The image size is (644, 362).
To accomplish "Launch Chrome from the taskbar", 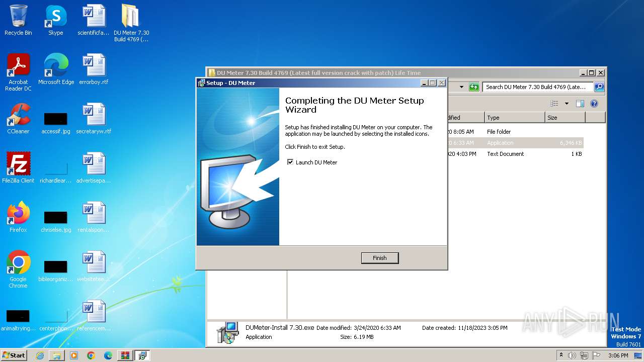I will tap(91, 355).
